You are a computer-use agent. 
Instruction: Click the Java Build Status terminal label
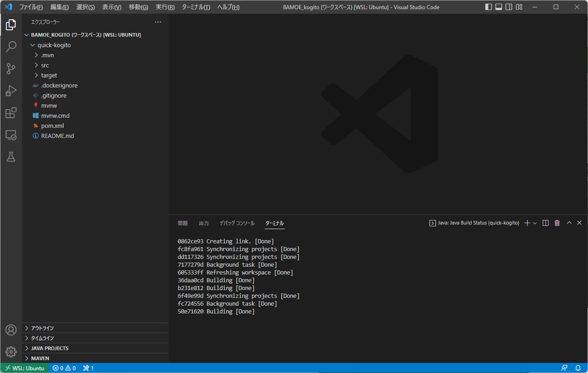point(474,223)
